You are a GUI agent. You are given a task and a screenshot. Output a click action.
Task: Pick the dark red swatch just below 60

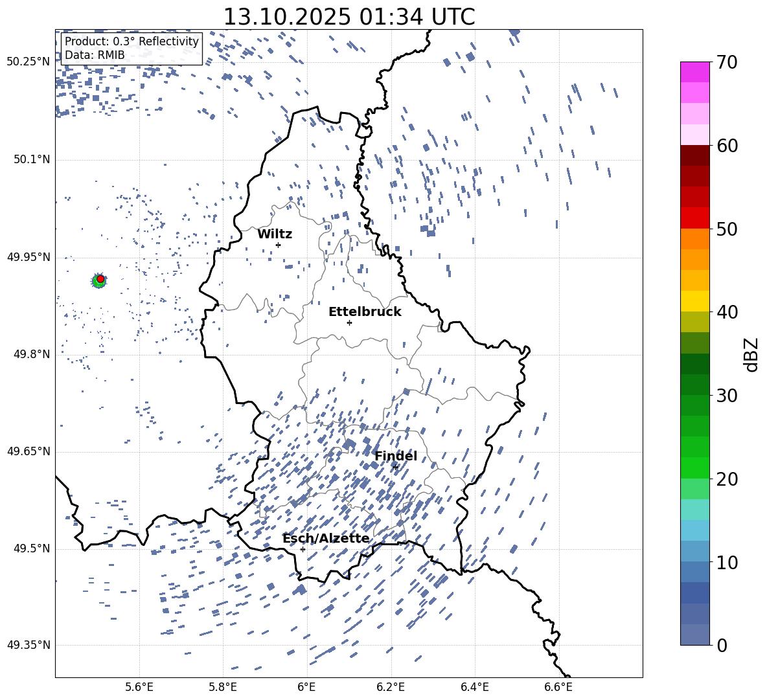click(x=694, y=155)
